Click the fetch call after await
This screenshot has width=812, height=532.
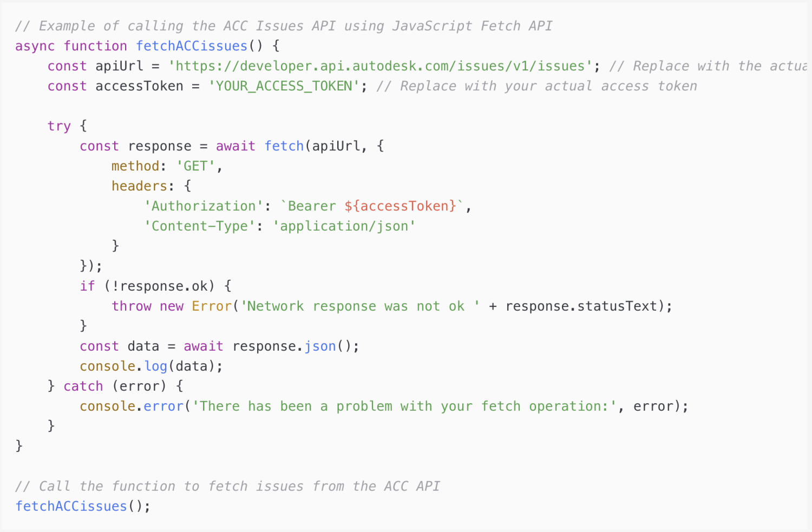(284, 146)
